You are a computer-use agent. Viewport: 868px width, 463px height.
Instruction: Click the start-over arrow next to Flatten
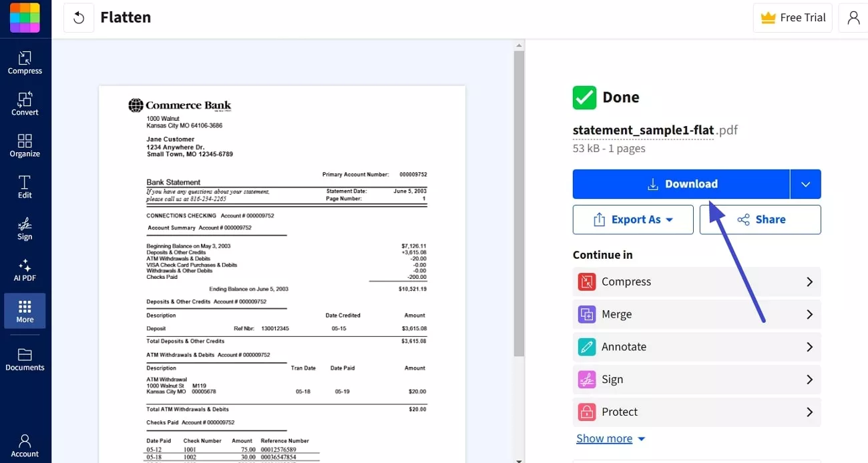(x=79, y=18)
